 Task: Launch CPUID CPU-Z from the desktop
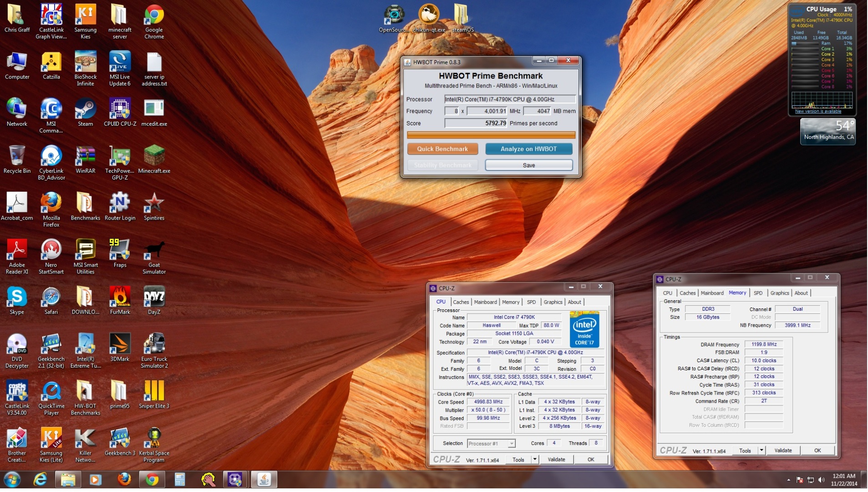[120, 113]
